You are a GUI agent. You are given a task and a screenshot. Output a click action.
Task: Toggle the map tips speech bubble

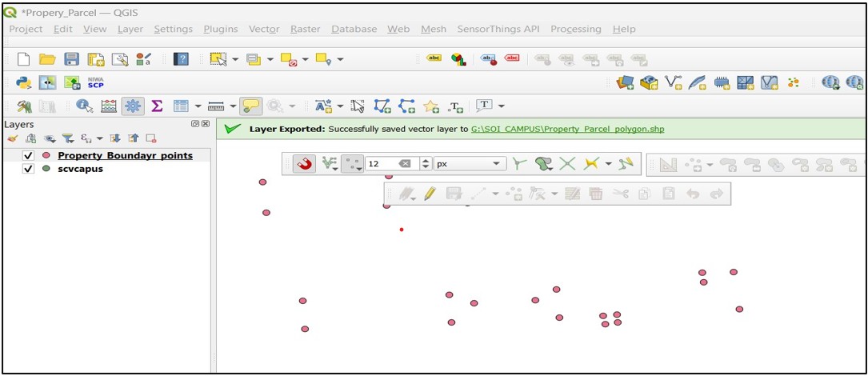[x=251, y=106]
